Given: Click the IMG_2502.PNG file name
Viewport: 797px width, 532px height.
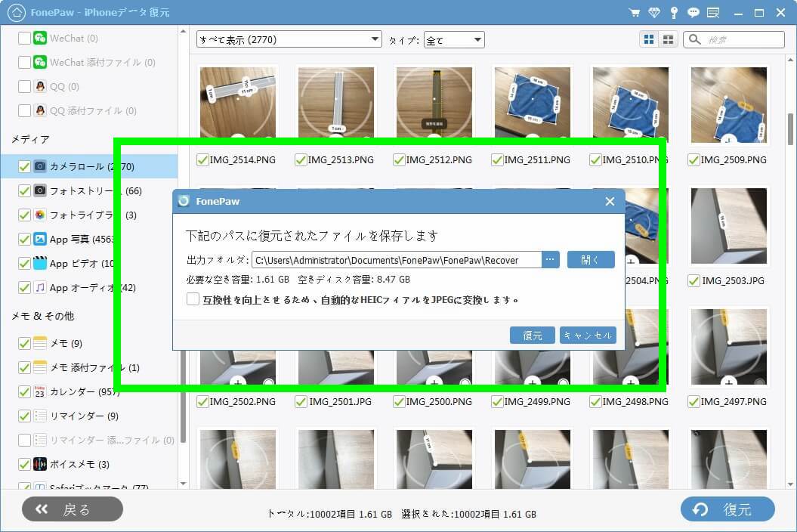Looking at the screenshot, I should [x=242, y=402].
